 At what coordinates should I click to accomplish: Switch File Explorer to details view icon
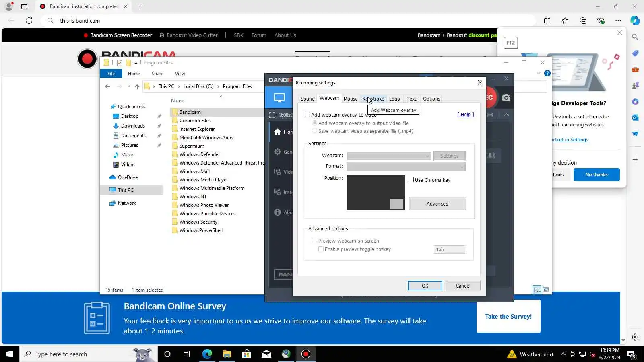pos(537,290)
